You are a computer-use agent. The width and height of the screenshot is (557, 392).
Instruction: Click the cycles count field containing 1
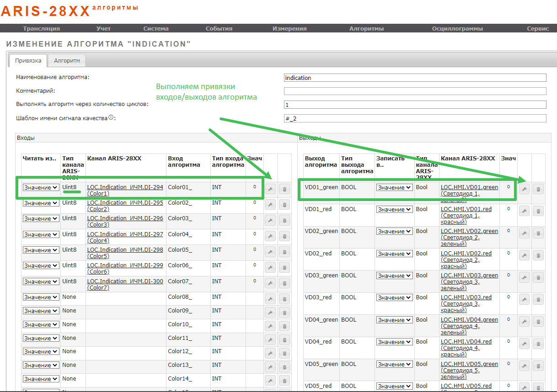click(415, 105)
